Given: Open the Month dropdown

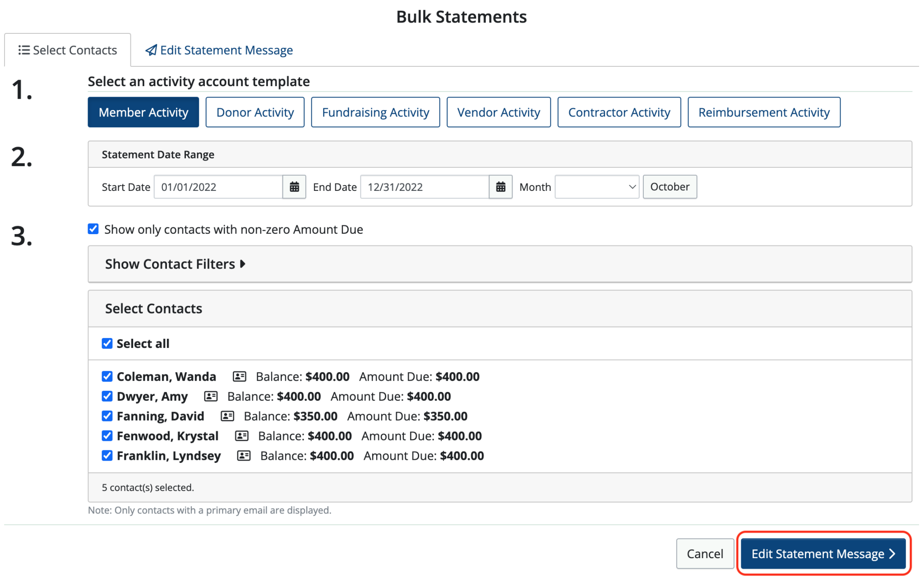Looking at the screenshot, I should tap(596, 186).
